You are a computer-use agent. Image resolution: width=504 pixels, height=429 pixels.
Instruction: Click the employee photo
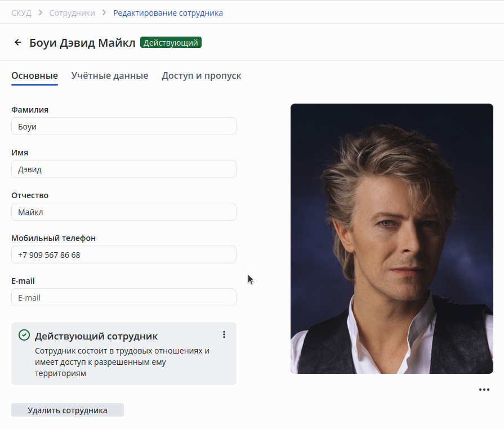(391, 239)
